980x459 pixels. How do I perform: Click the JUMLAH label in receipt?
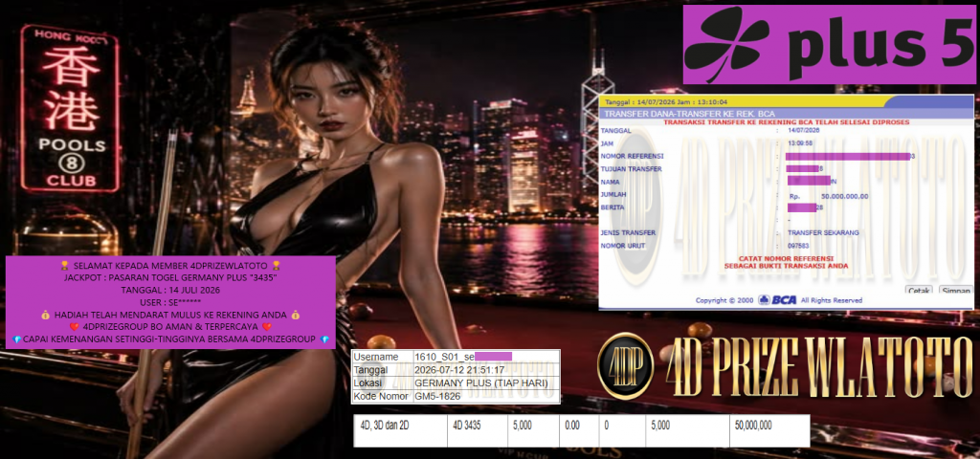tap(613, 194)
